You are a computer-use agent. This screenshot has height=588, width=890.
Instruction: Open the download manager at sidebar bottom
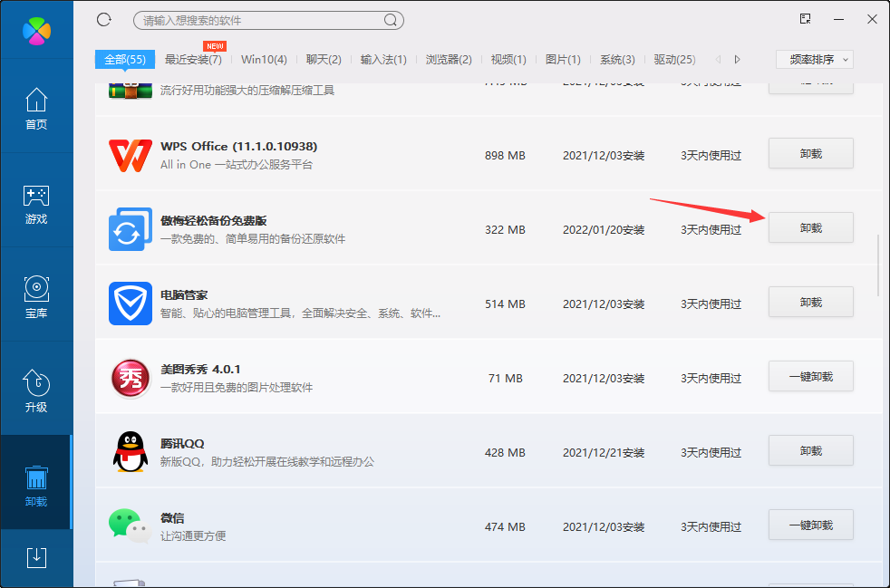(x=36, y=557)
